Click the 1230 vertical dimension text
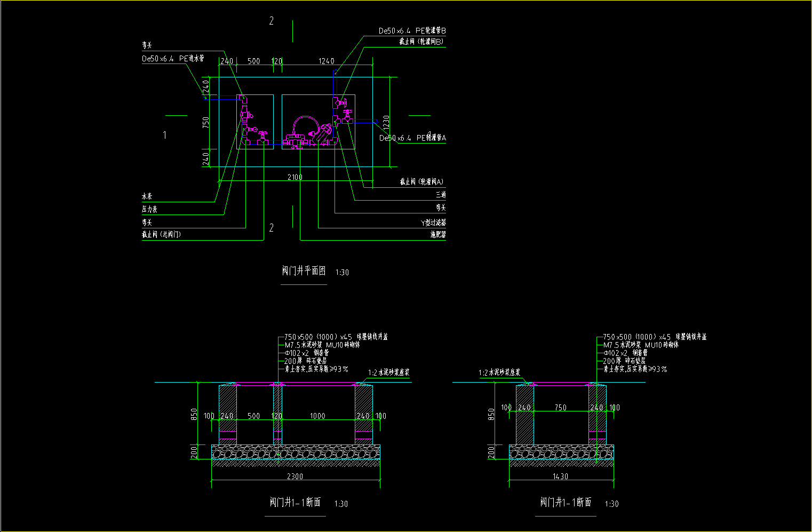 [386, 122]
